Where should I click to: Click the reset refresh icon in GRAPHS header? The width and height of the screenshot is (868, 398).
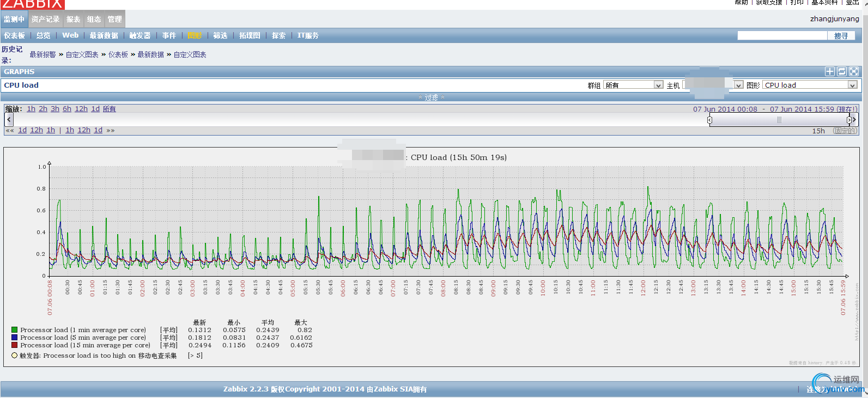tap(842, 72)
